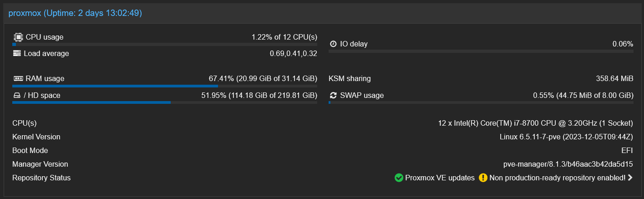Click the SWAP usage refresh icon

333,95
